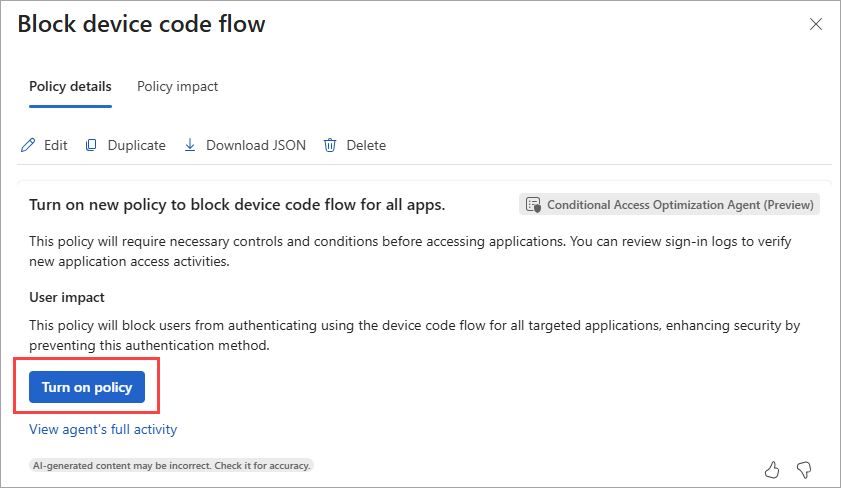The image size is (841, 488).
Task: Click the Edit text label
Action: coord(56,145)
